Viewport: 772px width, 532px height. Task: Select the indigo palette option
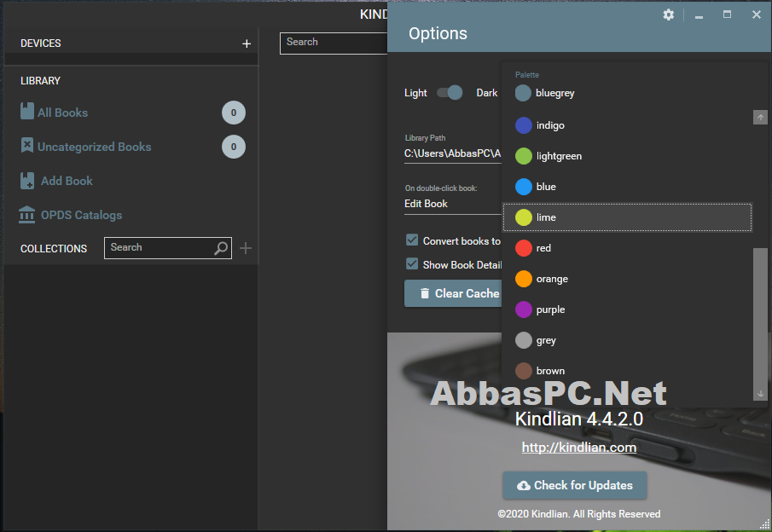[x=627, y=125]
